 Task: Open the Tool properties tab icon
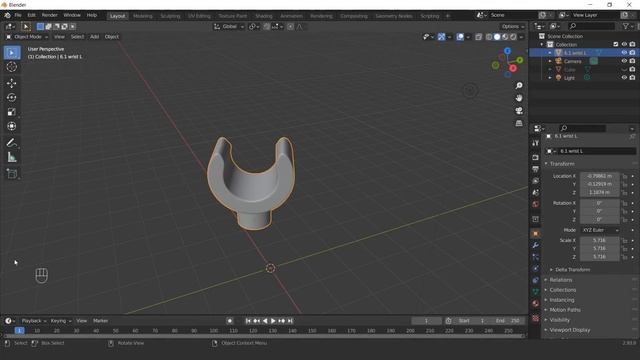coord(536,143)
